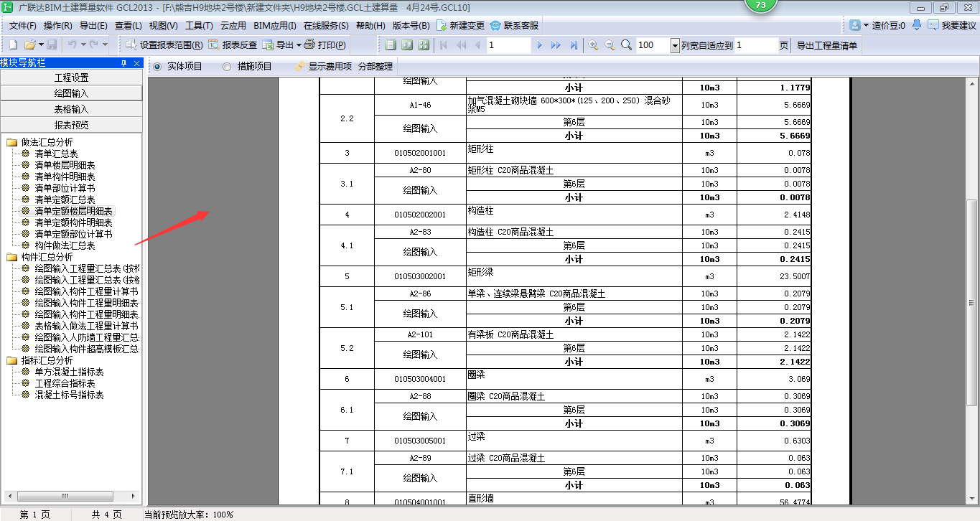Pin the 模块导航栏 panel
Screen dimensions: 980x521
tap(124, 63)
